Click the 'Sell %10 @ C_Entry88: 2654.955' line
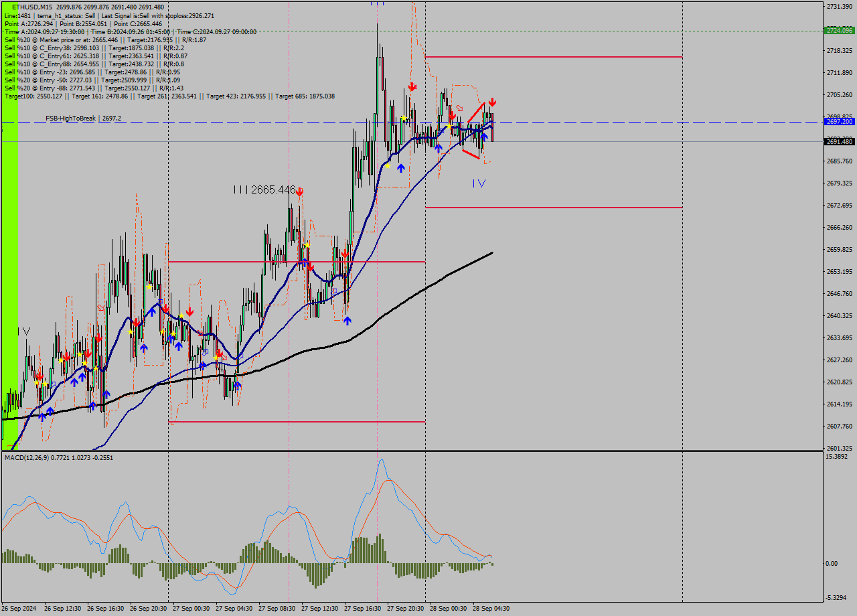857x616 pixels. pyautogui.click(x=94, y=64)
